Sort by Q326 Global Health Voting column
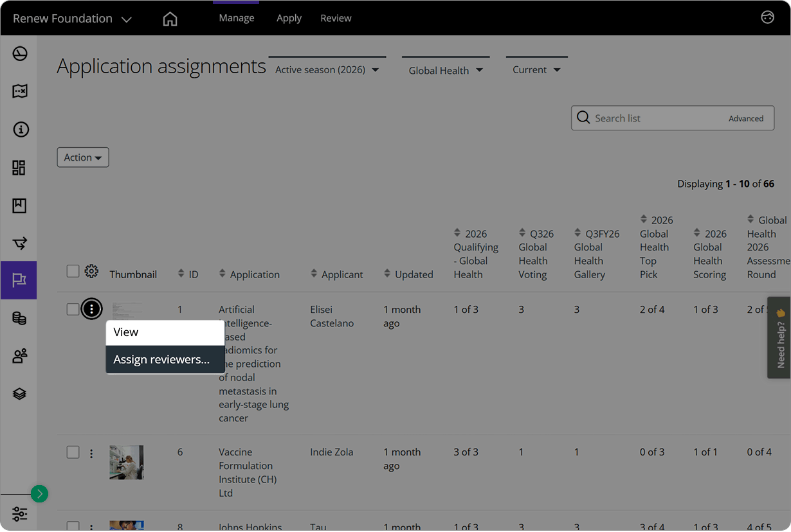The width and height of the screenshot is (791, 532). click(522, 233)
